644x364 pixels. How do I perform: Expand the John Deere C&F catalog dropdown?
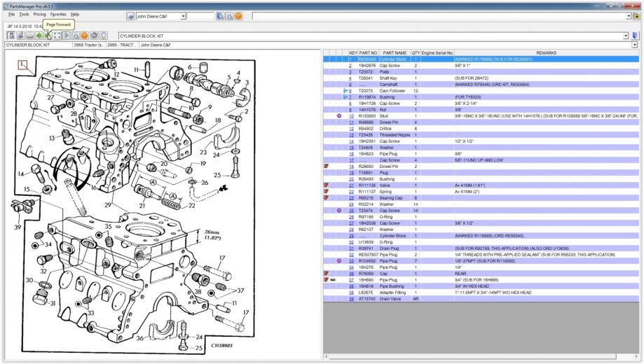point(184,16)
